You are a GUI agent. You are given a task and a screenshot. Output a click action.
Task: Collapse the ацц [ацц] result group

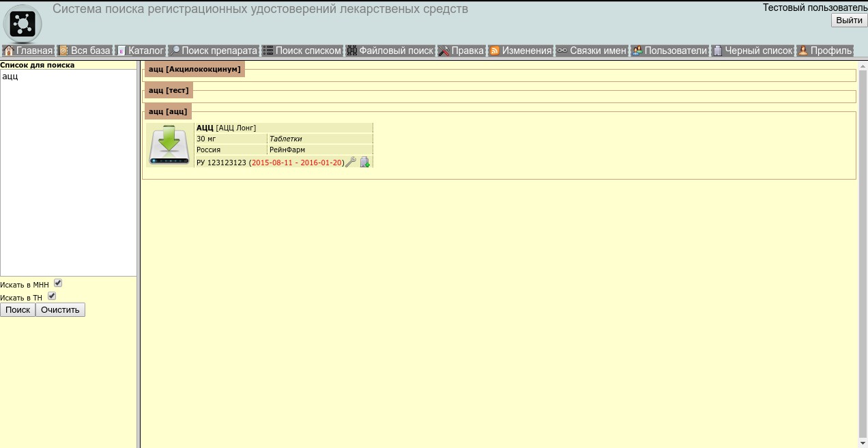pyautogui.click(x=168, y=111)
